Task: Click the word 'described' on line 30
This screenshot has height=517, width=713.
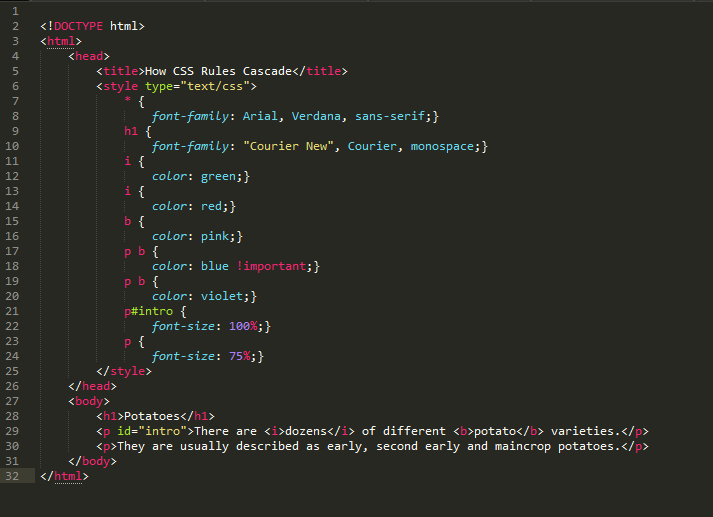Action: pos(267,447)
